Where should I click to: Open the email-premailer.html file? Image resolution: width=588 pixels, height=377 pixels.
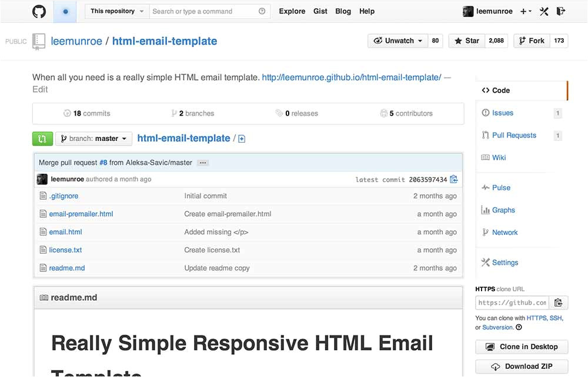(81, 214)
